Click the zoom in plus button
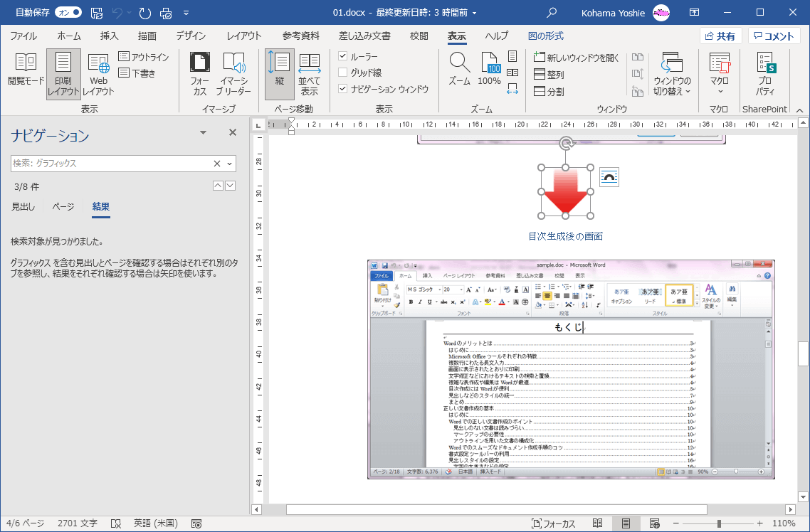The height and width of the screenshot is (532, 810). pyautogui.click(x=759, y=523)
